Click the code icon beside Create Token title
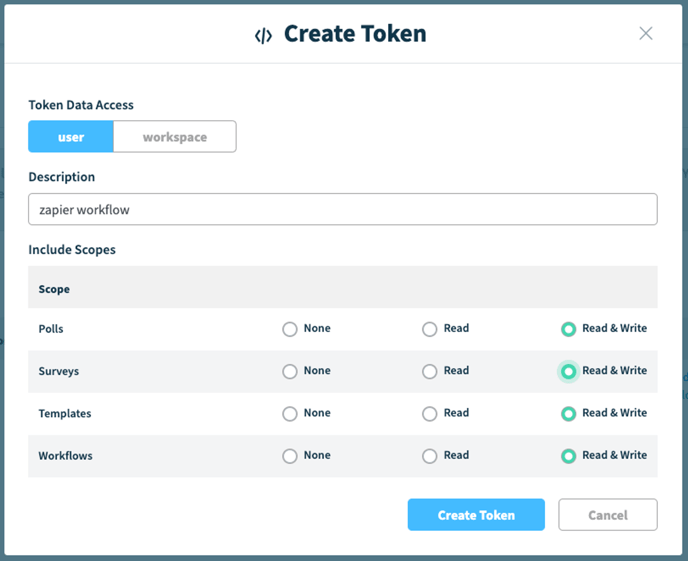Screen dimensions: 688x561 tap(263, 35)
